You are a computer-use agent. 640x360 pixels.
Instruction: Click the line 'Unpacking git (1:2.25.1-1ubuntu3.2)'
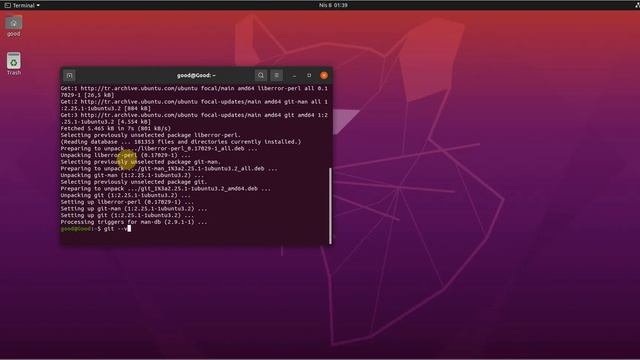click(x=126, y=195)
